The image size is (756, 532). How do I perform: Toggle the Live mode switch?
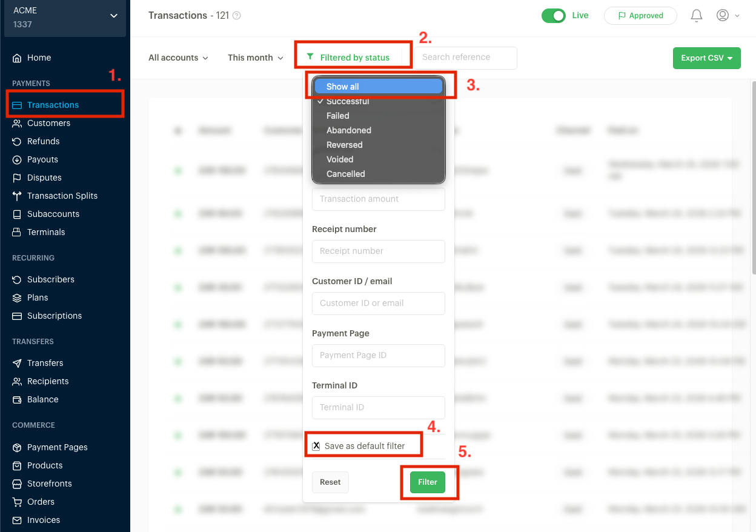(x=553, y=15)
